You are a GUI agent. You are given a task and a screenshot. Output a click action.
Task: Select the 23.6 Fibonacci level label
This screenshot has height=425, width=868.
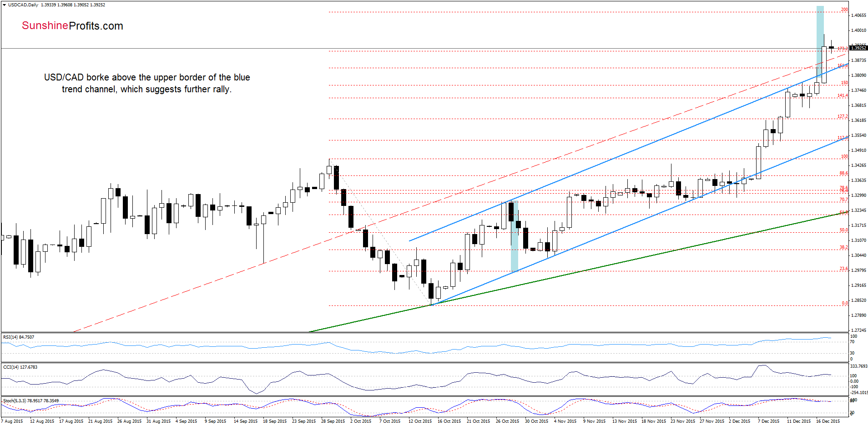[843, 269]
